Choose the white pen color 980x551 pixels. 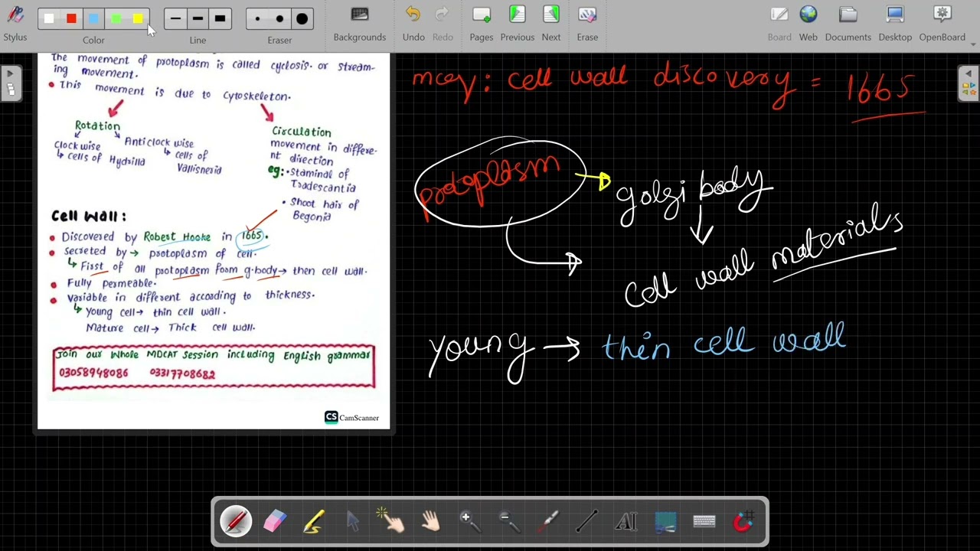49,18
